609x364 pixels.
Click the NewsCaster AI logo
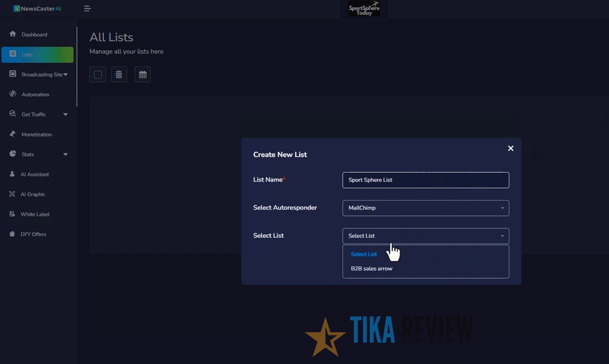37,9
